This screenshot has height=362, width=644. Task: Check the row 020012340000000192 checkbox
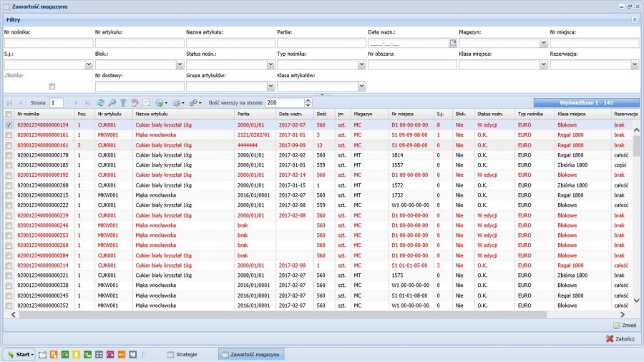point(9,175)
